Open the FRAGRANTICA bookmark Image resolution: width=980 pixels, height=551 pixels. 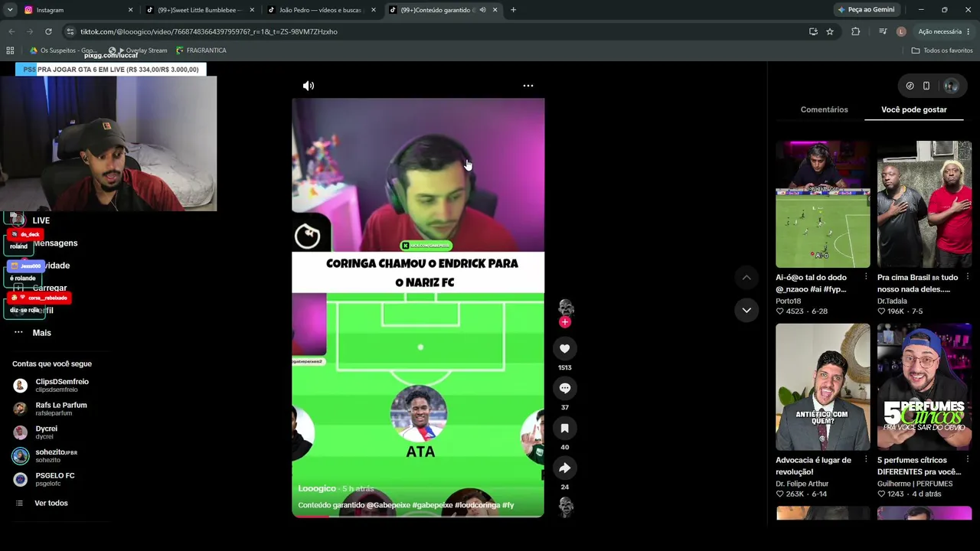click(x=201, y=51)
